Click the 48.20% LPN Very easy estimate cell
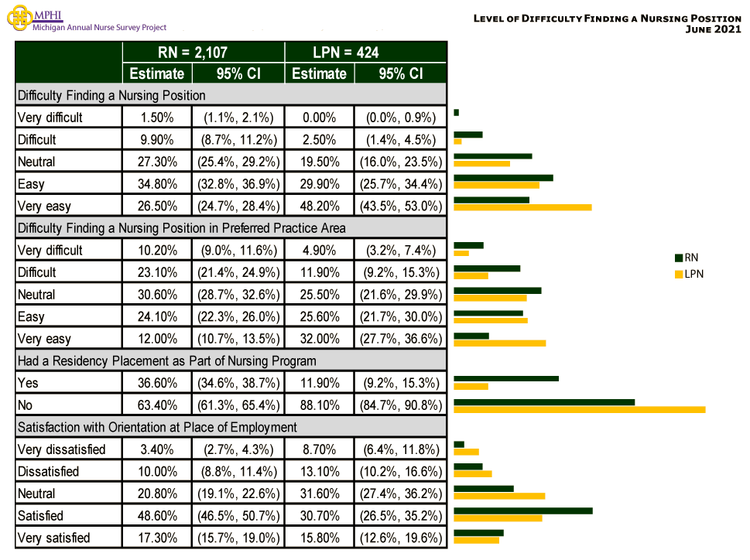The width and height of the screenshot is (750, 560). point(319,206)
